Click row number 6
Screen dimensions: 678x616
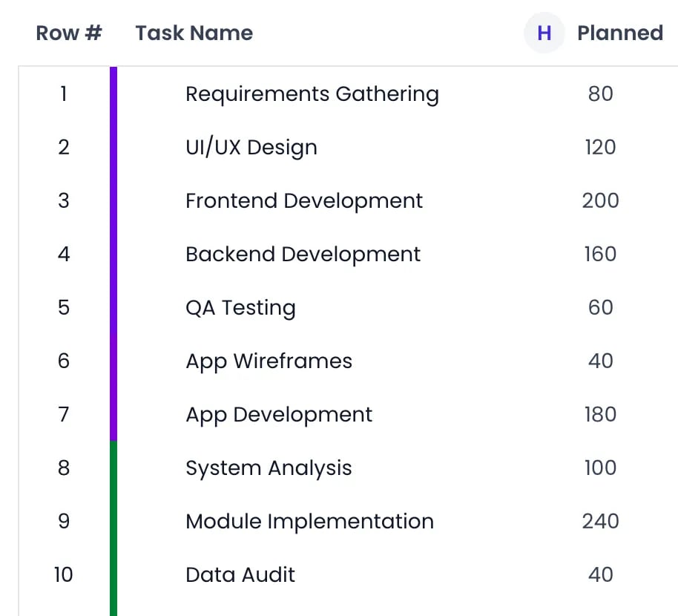(x=64, y=361)
